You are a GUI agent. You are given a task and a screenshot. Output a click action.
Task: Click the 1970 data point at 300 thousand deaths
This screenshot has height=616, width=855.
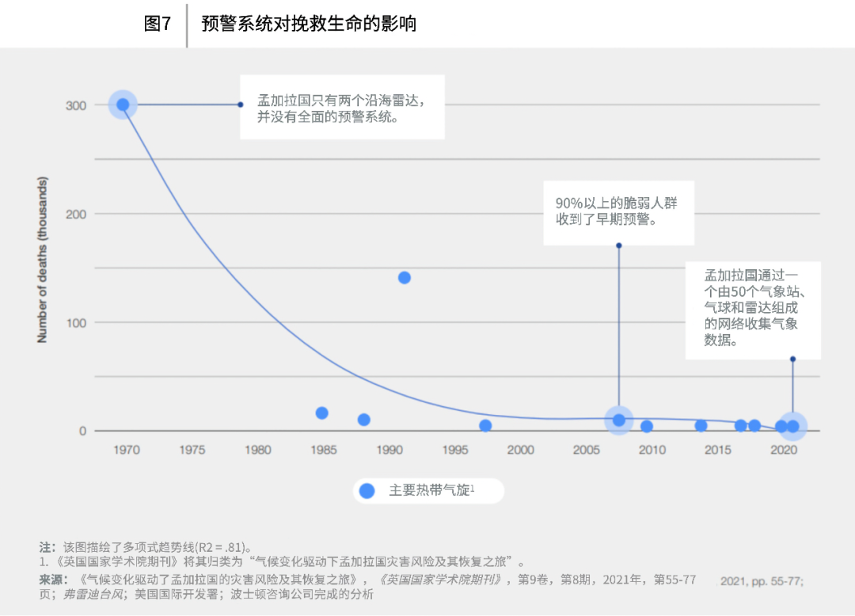123,105
